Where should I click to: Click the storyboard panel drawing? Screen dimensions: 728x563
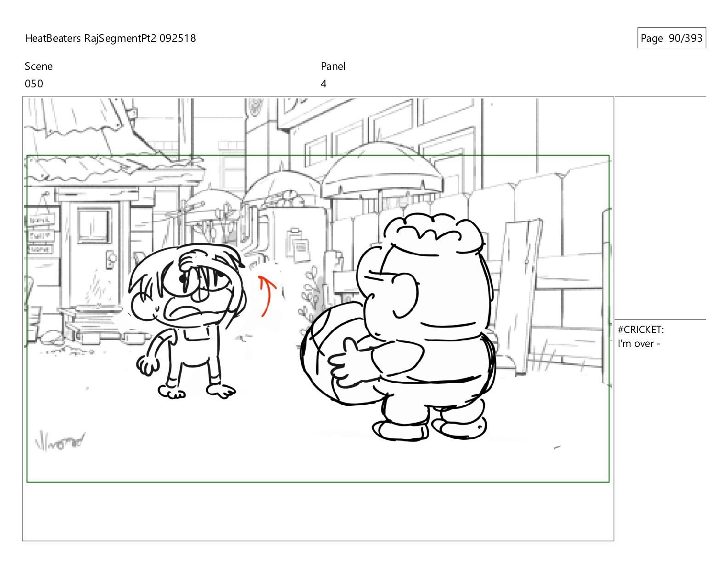click(x=318, y=319)
